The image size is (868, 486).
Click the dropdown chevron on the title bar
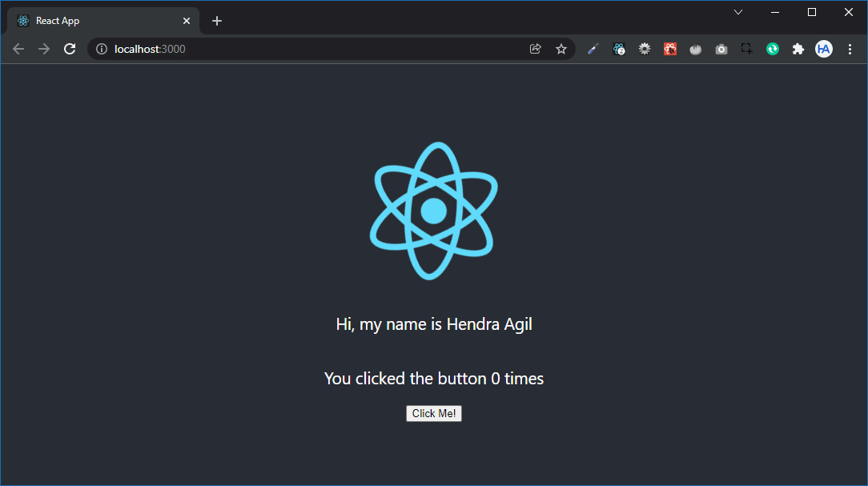click(x=737, y=12)
